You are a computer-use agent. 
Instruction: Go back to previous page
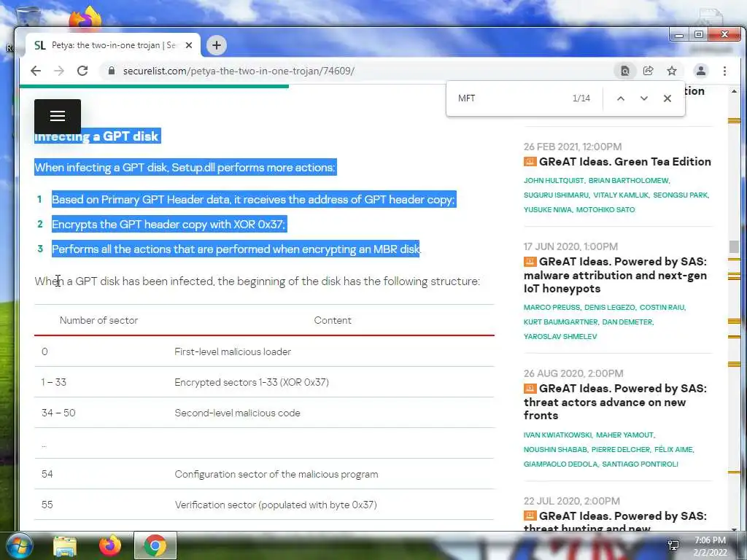tap(36, 71)
